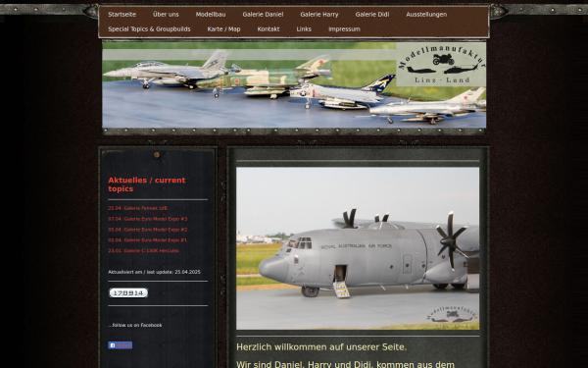Open the Startseite menu item
588x368 pixels.
point(122,15)
